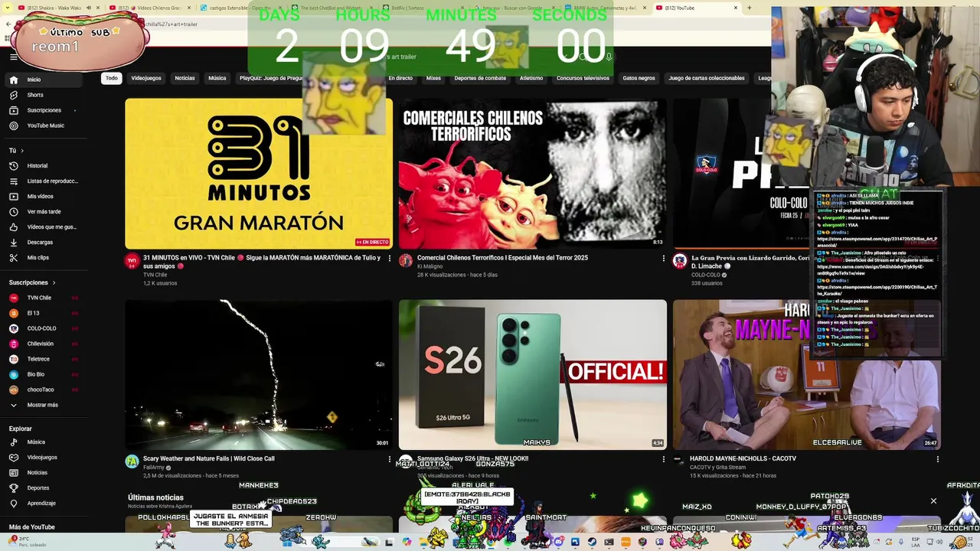Play the 31 Minutos Gran Maratón thumbnail
This screenshot has height=551, width=980.
pos(259,173)
